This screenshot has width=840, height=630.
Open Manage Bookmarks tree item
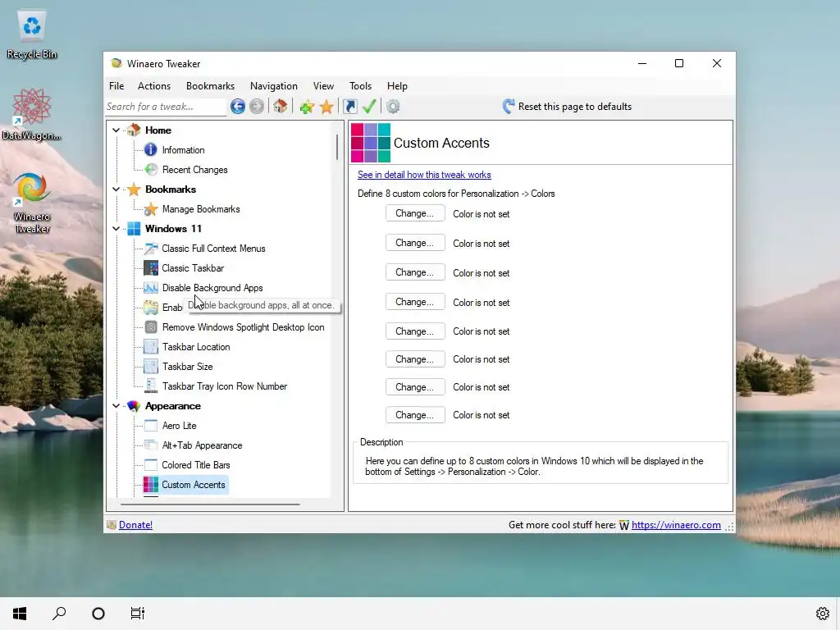[x=201, y=209]
